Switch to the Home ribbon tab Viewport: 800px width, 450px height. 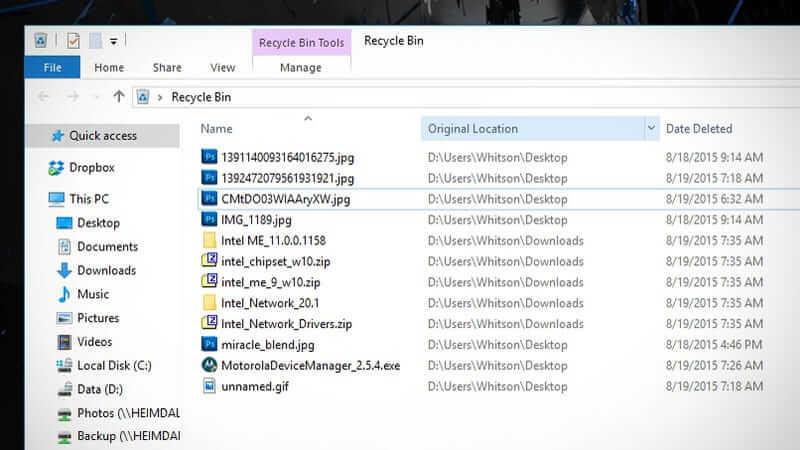click(x=109, y=67)
